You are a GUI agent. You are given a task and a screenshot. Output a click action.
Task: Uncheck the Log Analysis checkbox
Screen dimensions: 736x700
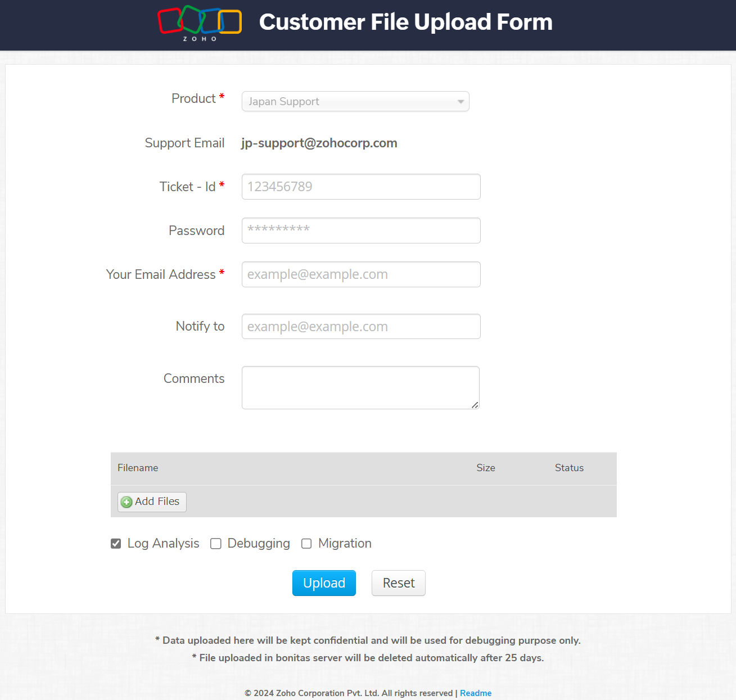[116, 544]
